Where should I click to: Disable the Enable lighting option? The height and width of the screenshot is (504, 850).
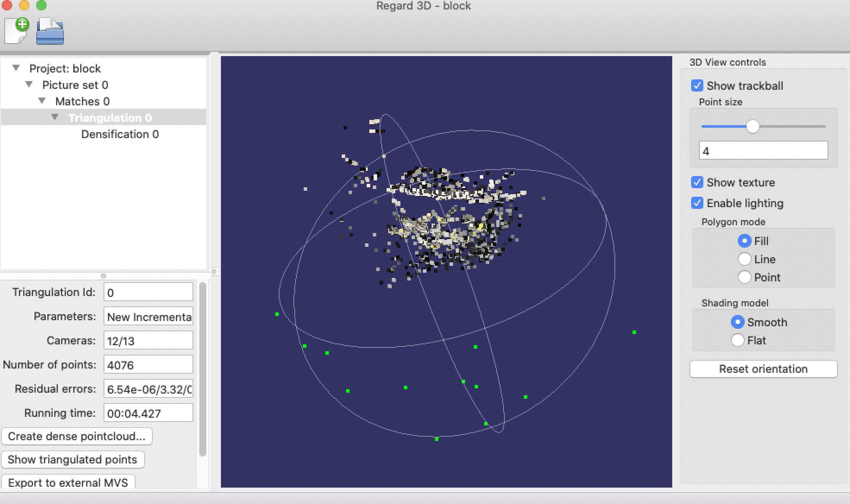click(x=697, y=203)
